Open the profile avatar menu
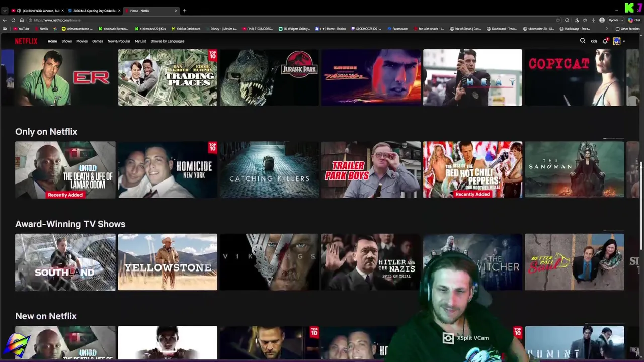The height and width of the screenshot is (362, 644). (616, 41)
